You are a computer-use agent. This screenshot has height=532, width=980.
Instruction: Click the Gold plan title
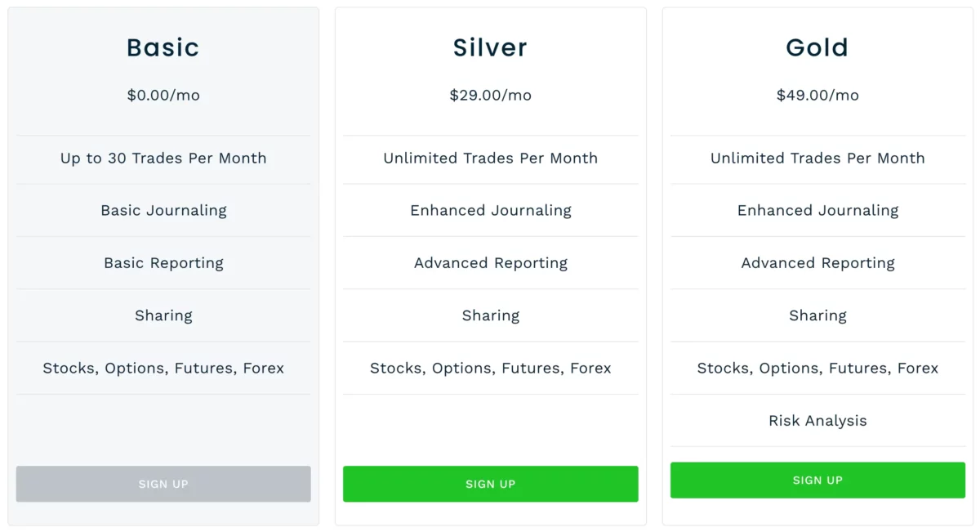(x=817, y=47)
